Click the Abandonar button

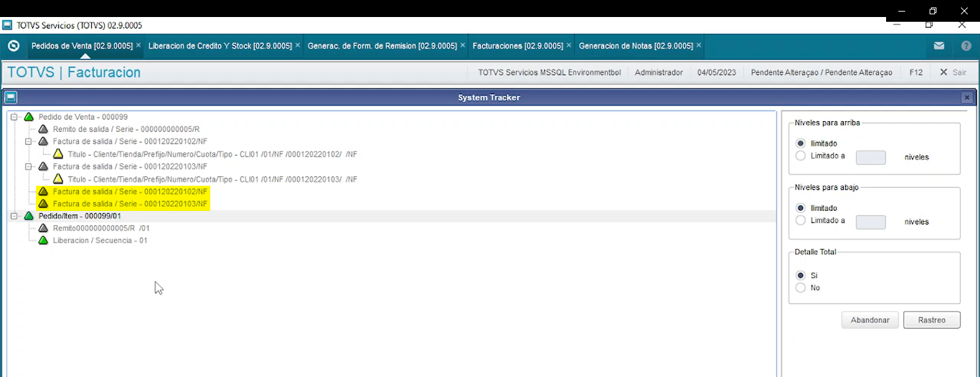click(x=870, y=320)
